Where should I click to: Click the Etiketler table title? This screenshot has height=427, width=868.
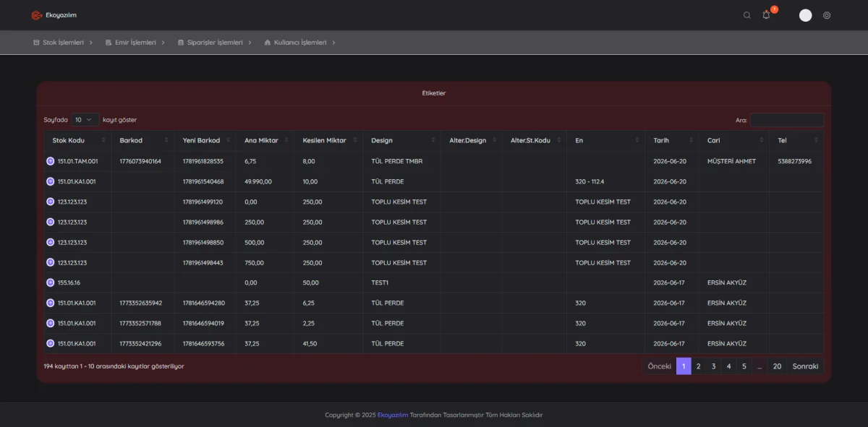click(x=434, y=93)
